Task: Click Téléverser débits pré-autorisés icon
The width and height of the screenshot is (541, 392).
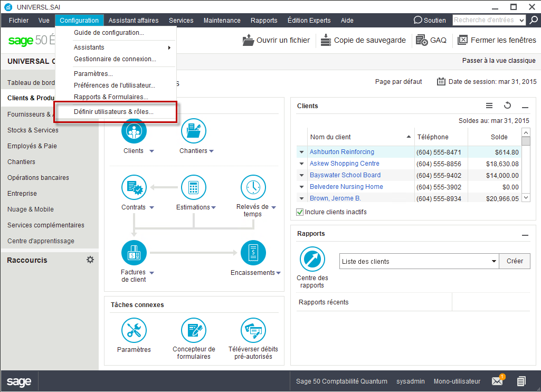Action: (253, 330)
